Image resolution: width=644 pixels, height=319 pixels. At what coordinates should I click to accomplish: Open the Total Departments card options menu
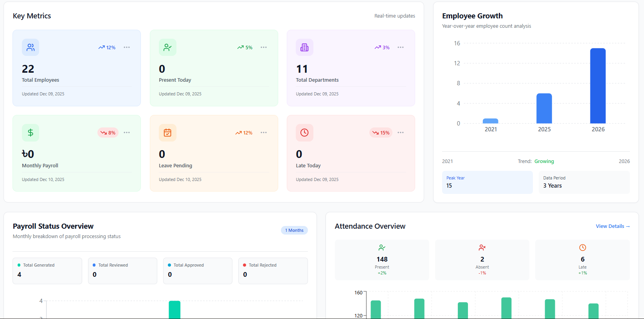(x=401, y=47)
